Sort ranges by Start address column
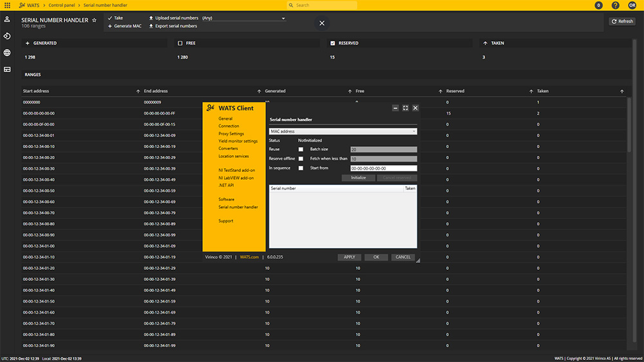Viewport: 644px width, 362px height. point(36,91)
